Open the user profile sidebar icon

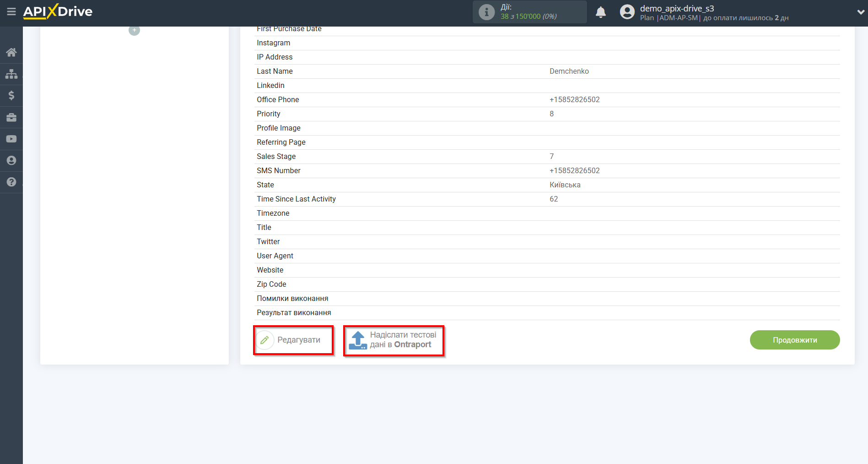point(11,160)
